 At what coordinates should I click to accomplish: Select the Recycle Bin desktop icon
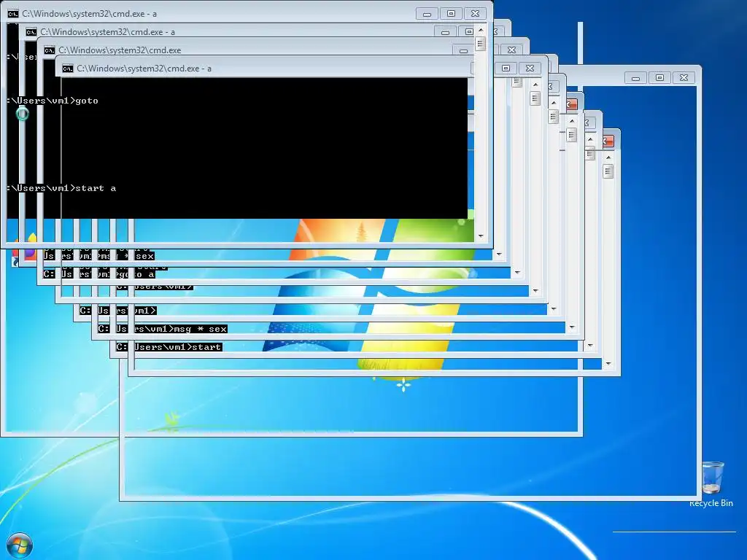pyautogui.click(x=711, y=484)
